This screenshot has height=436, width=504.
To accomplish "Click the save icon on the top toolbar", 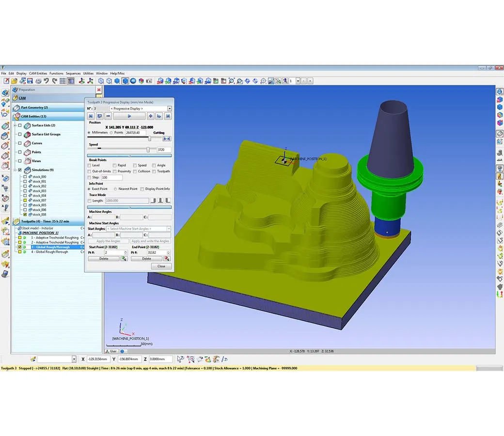I will pos(30,81).
